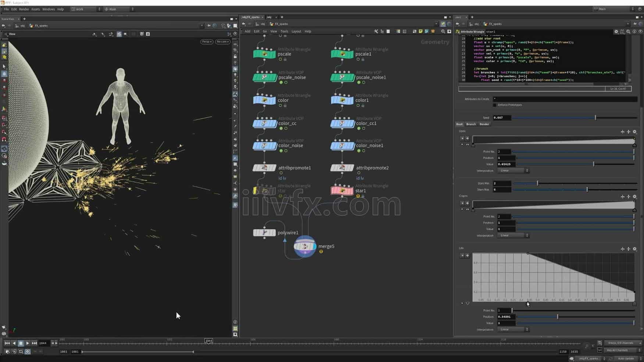Select the attribpromote2 node
644x362 pixels.
click(342, 168)
